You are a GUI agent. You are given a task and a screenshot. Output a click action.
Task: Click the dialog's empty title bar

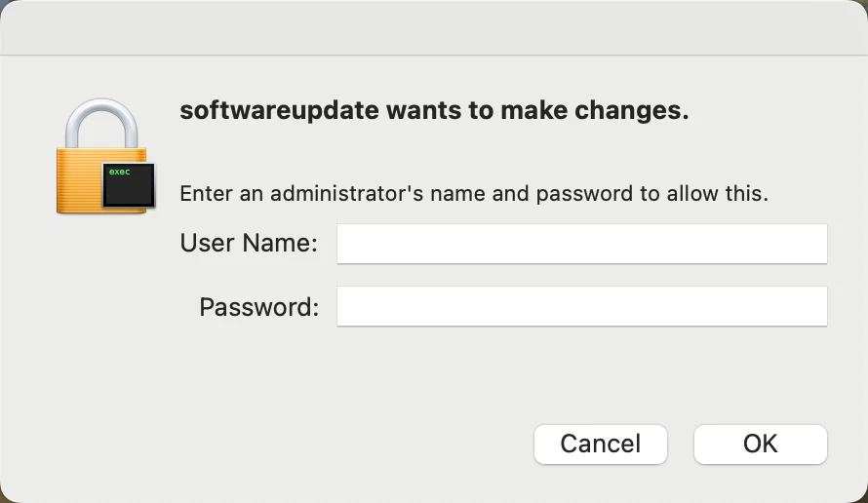coord(434,27)
